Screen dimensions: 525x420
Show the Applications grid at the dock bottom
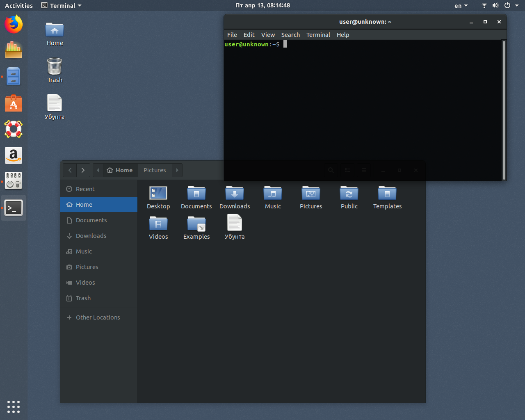[x=14, y=407]
